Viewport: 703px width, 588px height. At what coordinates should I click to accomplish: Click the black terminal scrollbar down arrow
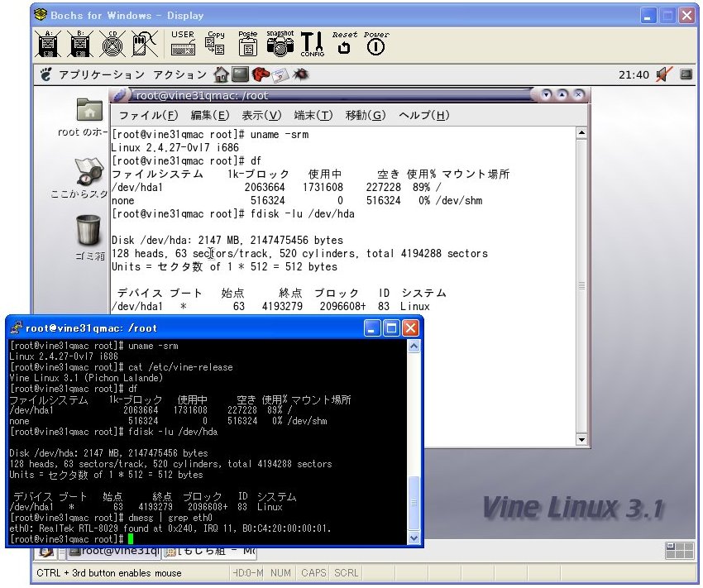click(x=414, y=538)
